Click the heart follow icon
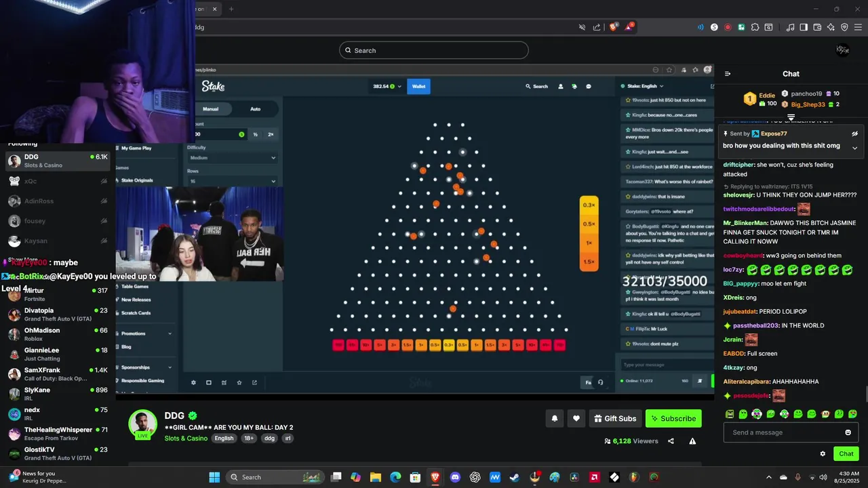Screen dimensions: 868x488 [x=576, y=419]
